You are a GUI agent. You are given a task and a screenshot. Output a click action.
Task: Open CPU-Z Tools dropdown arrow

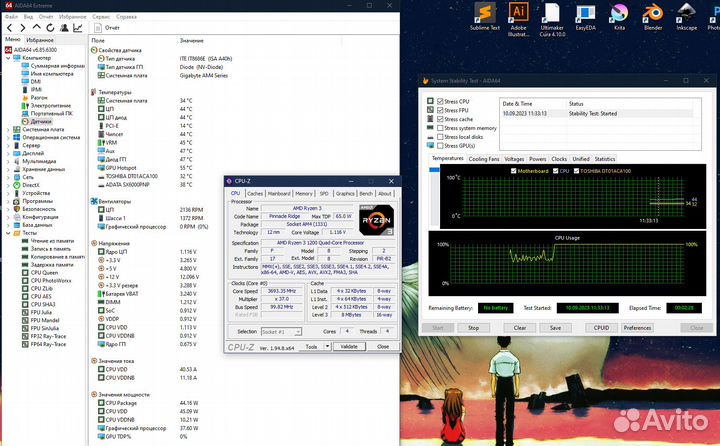click(x=327, y=347)
